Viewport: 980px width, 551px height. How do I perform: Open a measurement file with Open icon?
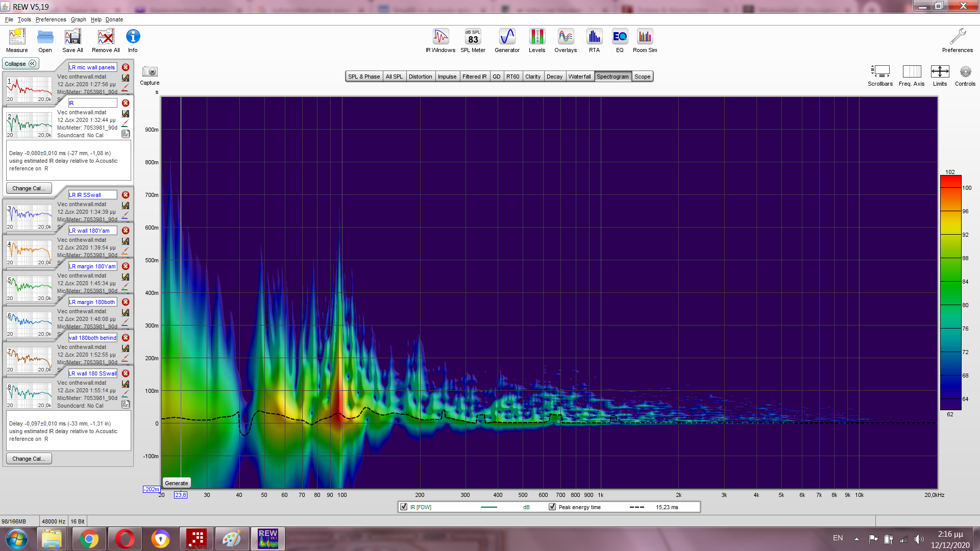pos(45,40)
